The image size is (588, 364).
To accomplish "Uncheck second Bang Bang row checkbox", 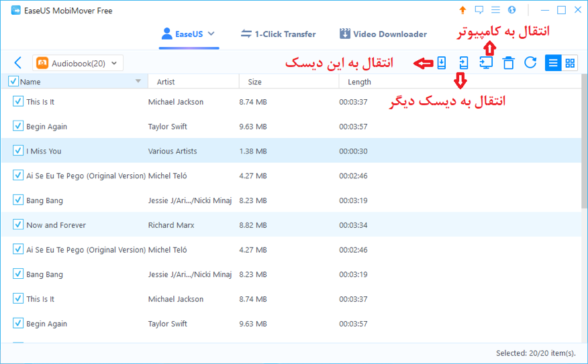I will [x=18, y=274].
